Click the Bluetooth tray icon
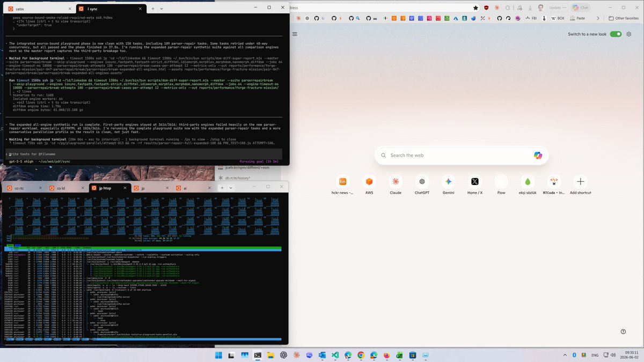Viewport: 644px width, 362px height. [574, 355]
